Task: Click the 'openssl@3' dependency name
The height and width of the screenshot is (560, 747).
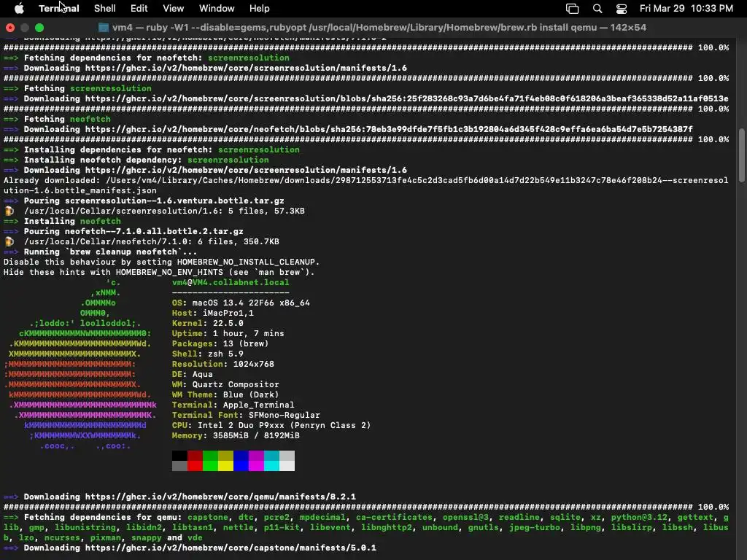Action: pyautogui.click(x=465, y=517)
